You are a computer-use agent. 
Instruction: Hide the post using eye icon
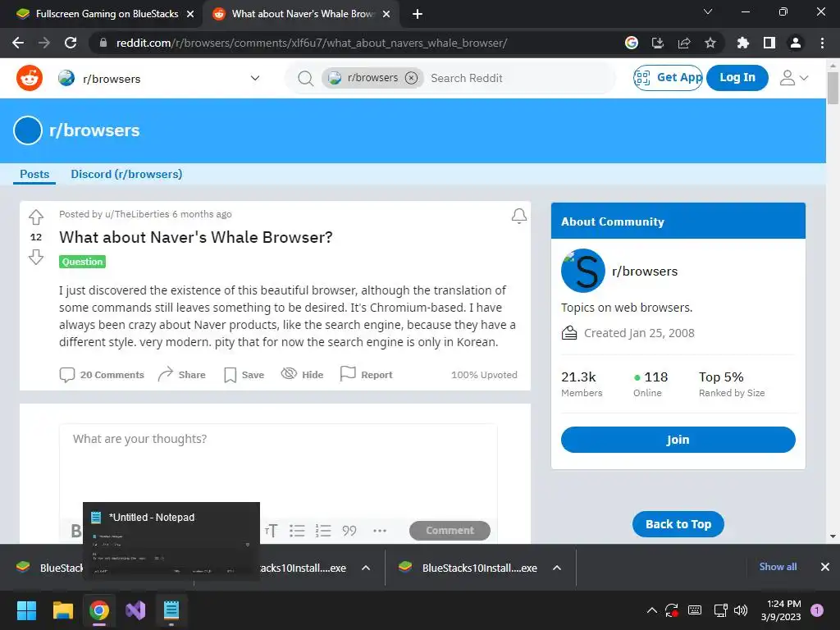point(289,373)
